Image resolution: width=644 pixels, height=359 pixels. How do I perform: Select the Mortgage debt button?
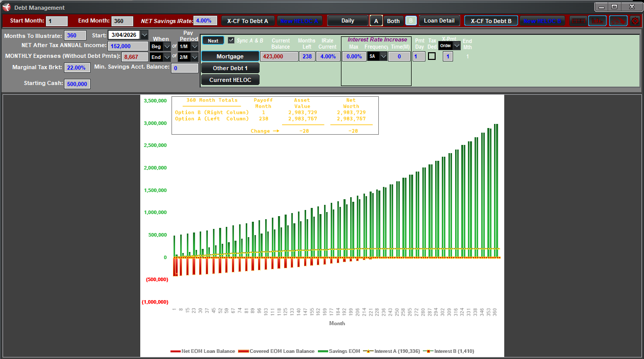point(230,56)
